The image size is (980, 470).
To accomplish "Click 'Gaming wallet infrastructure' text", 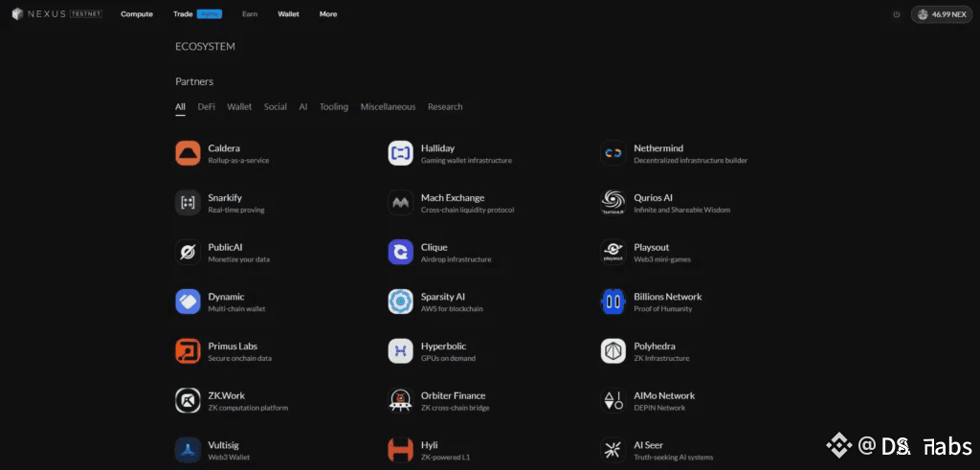I will (466, 161).
